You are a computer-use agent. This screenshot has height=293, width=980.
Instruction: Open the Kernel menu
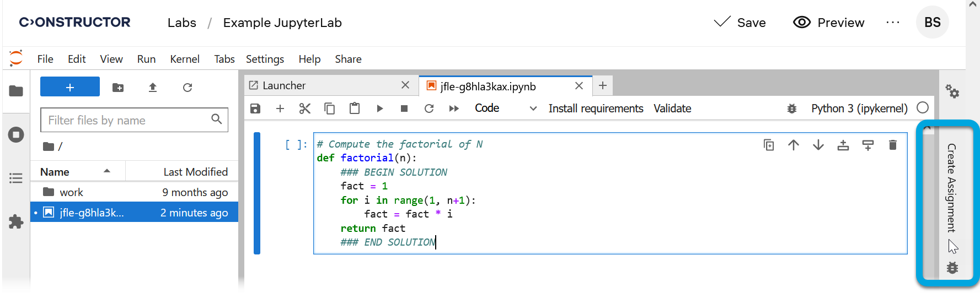point(184,59)
